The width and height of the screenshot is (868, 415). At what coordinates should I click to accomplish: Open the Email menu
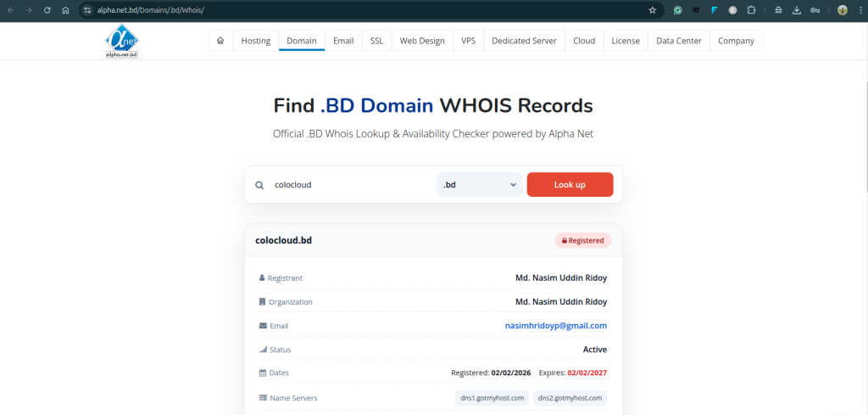pos(343,41)
